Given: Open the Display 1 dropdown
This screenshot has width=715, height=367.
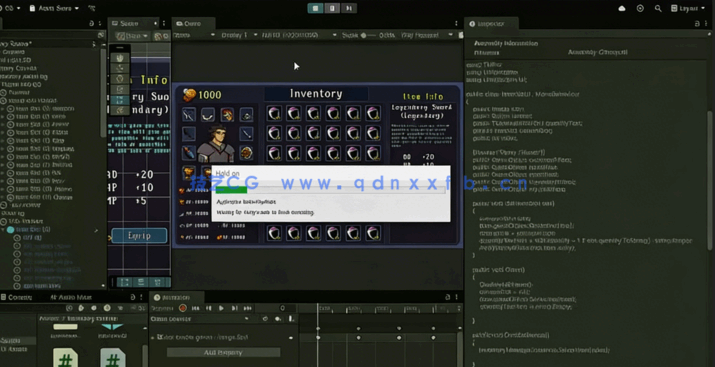Looking at the screenshot, I should click(239, 35).
